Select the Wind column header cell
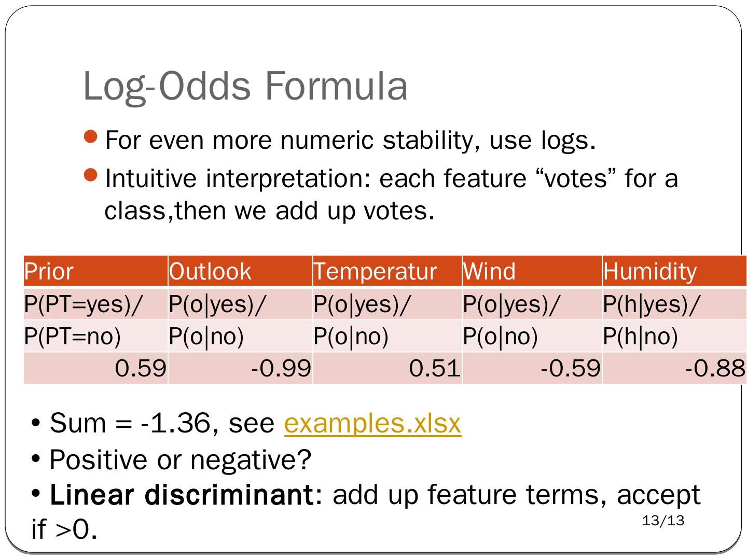Image resolution: width=747 pixels, height=560 pixels. click(x=532, y=271)
